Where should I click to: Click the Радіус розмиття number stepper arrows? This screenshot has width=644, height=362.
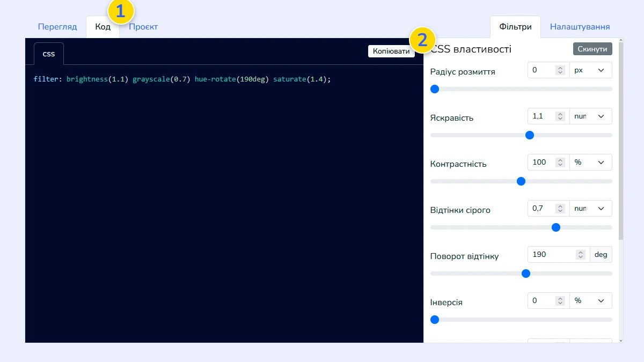(x=560, y=70)
